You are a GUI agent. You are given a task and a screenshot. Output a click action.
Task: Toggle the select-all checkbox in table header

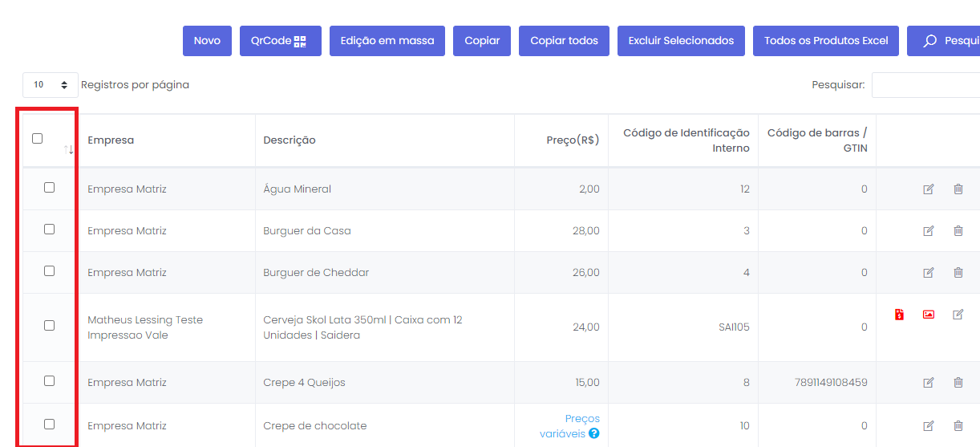pos(38,139)
